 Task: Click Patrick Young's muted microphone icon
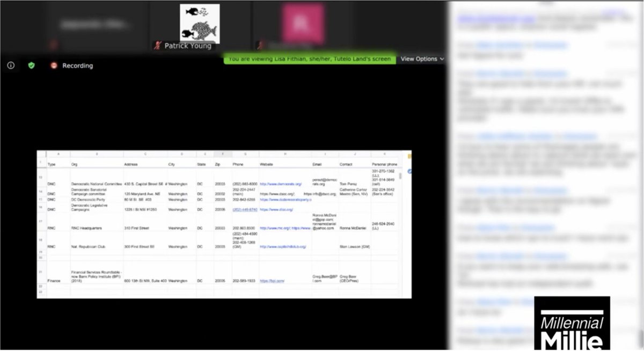click(157, 46)
